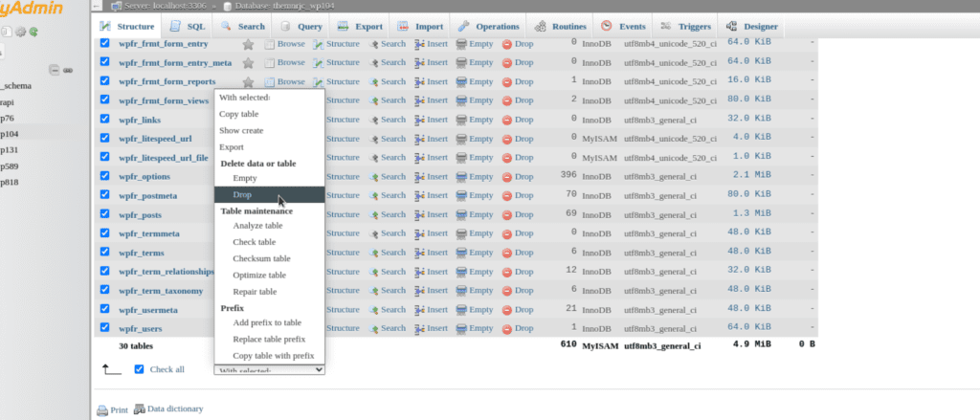Click the red Drop icon for wpfr_termmeta
Image resolution: width=980 pixels, height=420 pixels.
(507, 234)
